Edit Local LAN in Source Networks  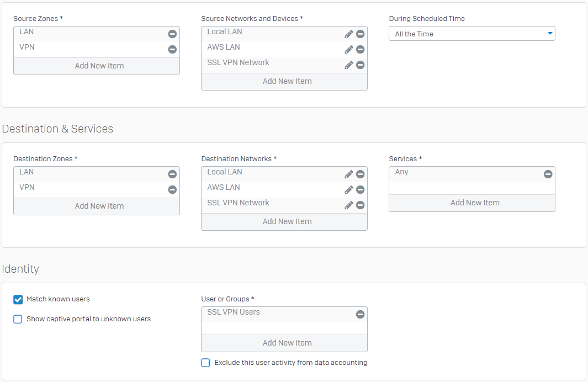coord(349,34)
